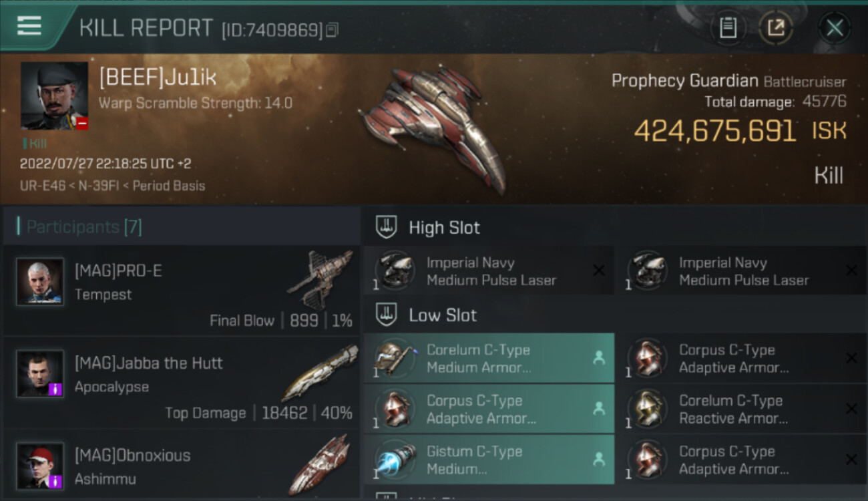Share the kill report externally
The image size is (868, 501).
click(776, 28)
